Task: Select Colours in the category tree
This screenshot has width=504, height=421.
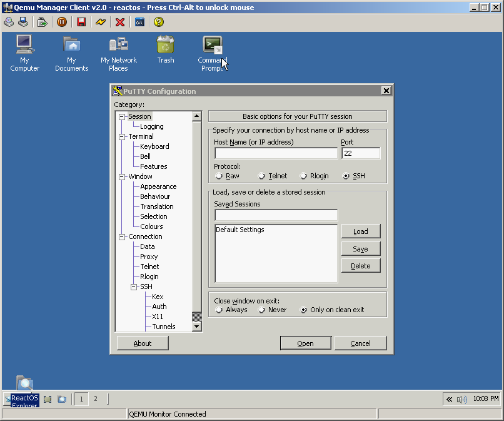Action: [x=151, y=226]
